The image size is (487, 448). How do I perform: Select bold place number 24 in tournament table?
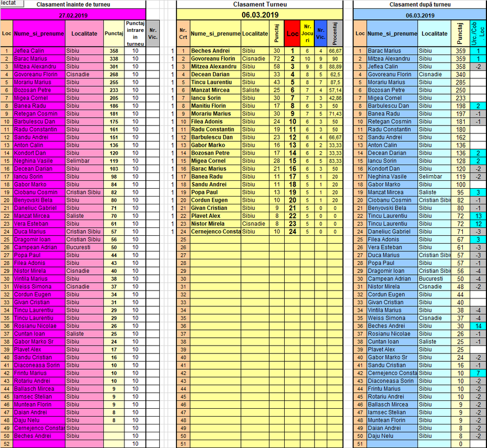click(x=293, y=232)
